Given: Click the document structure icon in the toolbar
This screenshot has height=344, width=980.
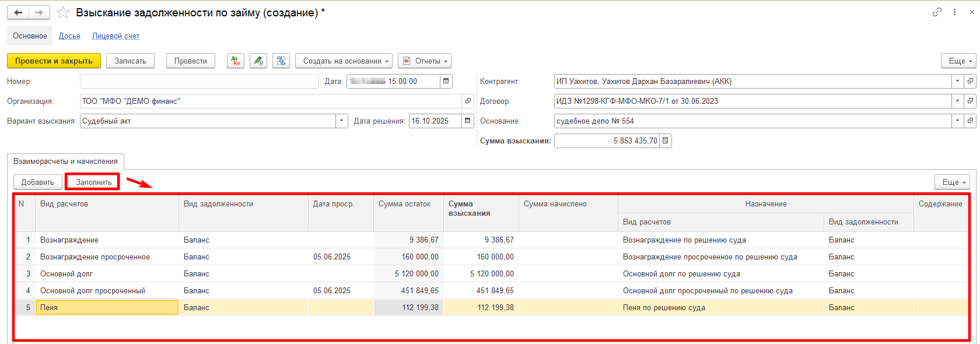Looking at the screenshot, I should coord(281,61).
